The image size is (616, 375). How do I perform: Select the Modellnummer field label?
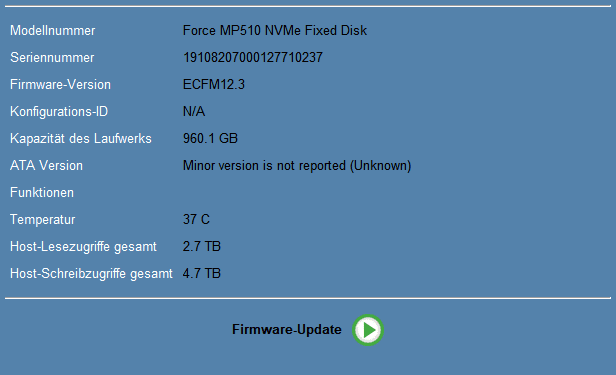pyautogui.click(x=53, y=31)
